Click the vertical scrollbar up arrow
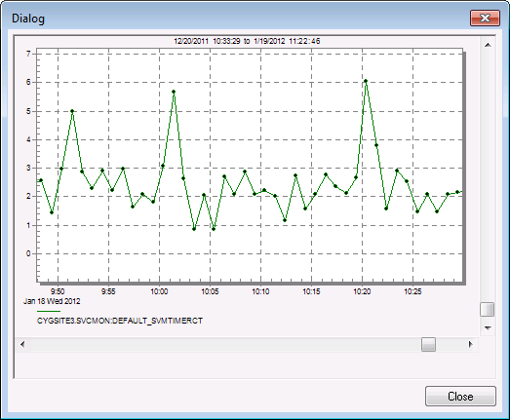Viewport: 510px width, 420px height. [x=488, y=45]
